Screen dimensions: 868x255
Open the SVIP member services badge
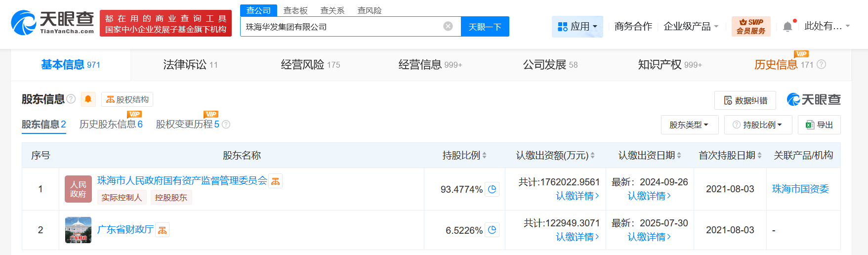(x=751, y=26)
